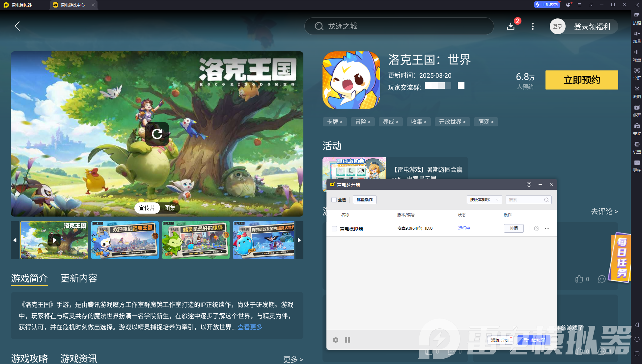642x364 pixels.
Task: Click the back arrow in game center
Action: tap(17, 26)
